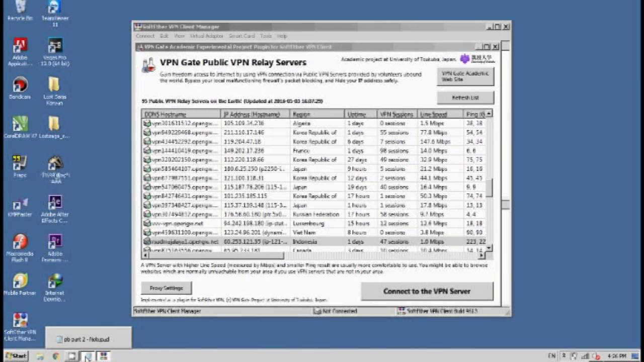Launch Macromedia Flash 8 shortcut
This screenshot has height=362, width=644.
(20, 248)
